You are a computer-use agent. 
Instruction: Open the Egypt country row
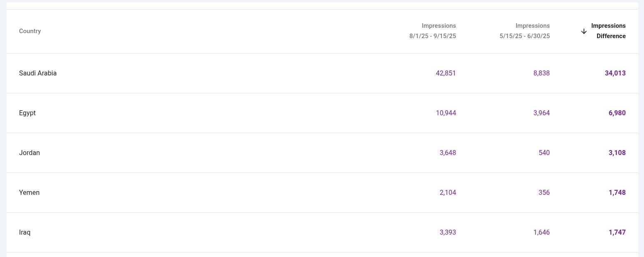click(27, 113)
